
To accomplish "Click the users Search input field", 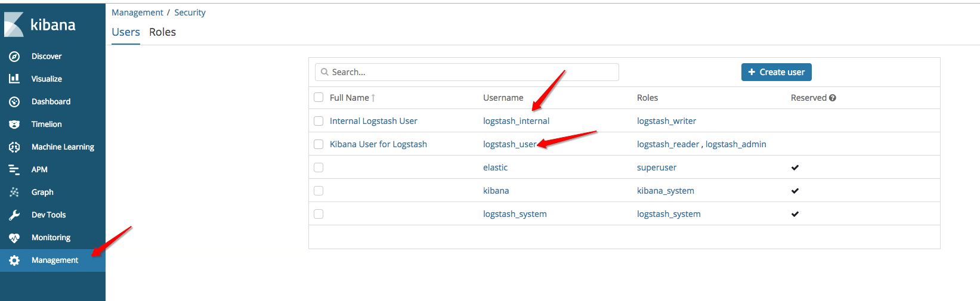I will click(x=467, y=72).
